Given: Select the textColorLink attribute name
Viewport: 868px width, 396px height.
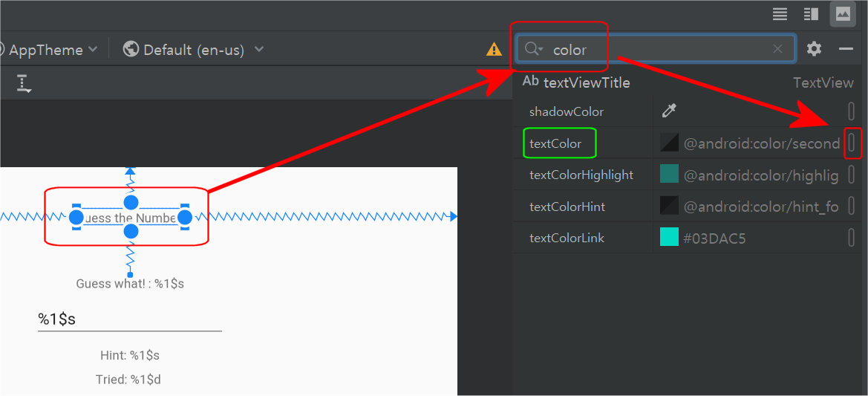Looking at the screenshot, I should point(567,238).
